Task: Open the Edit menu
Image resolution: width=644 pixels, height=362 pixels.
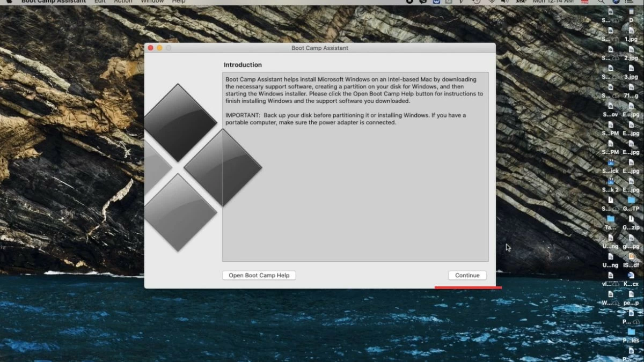Action: [100, 2]
